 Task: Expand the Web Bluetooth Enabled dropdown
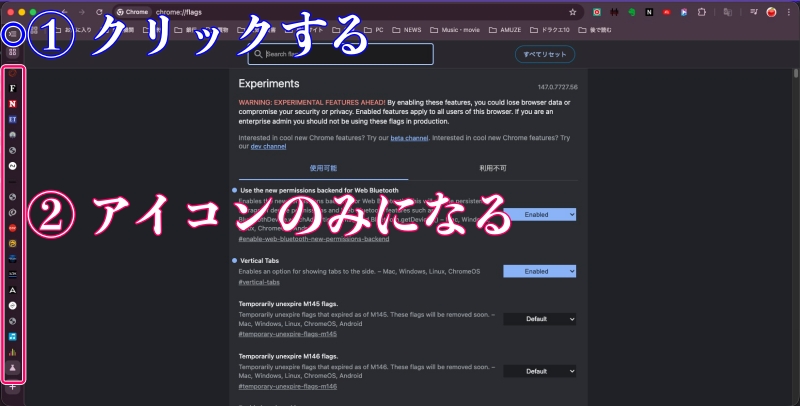[539, 214]
